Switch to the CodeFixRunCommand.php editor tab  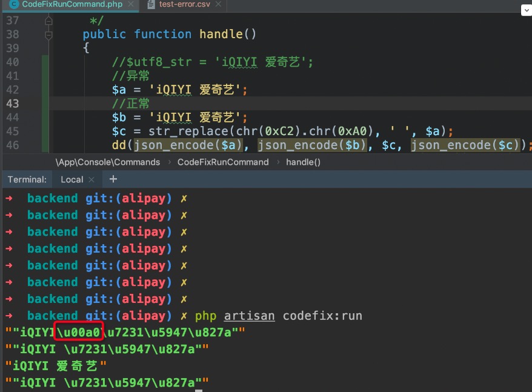71,5
